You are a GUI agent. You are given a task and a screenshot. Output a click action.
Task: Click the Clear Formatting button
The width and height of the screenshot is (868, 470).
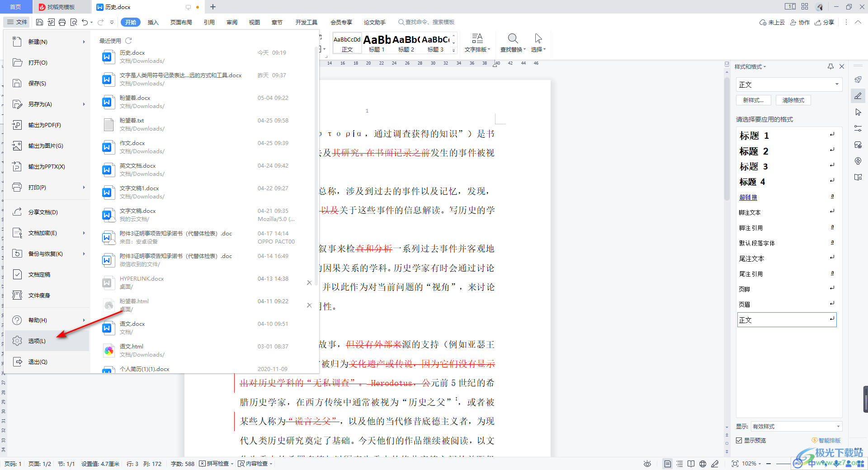click(x=793, y=100)
